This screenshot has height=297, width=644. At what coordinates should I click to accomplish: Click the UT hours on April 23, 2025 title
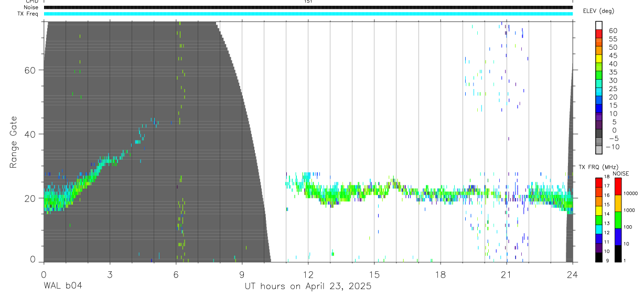[x=308, y=286]
